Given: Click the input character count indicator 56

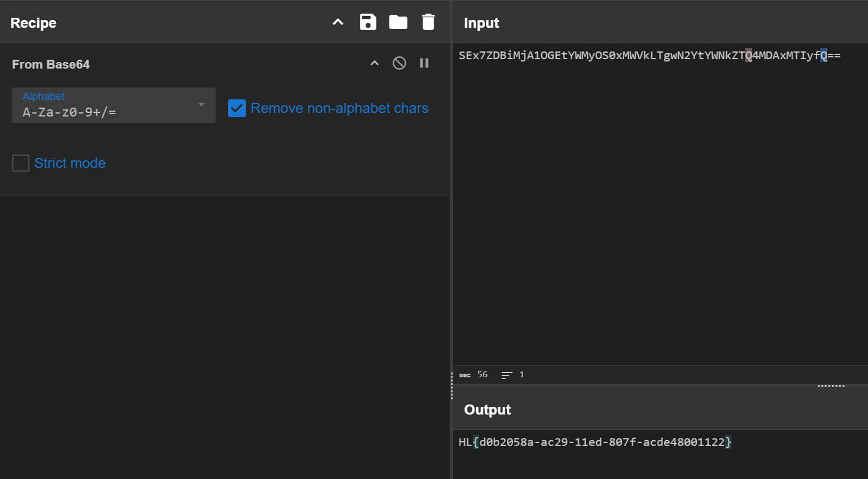Looking at the screenshot, I should [474, 375].
